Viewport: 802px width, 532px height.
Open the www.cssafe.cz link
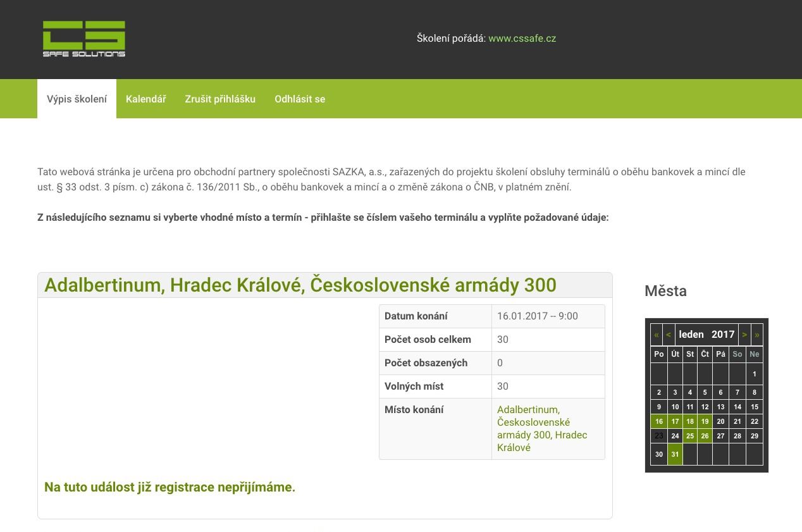(x=522, y=39)
